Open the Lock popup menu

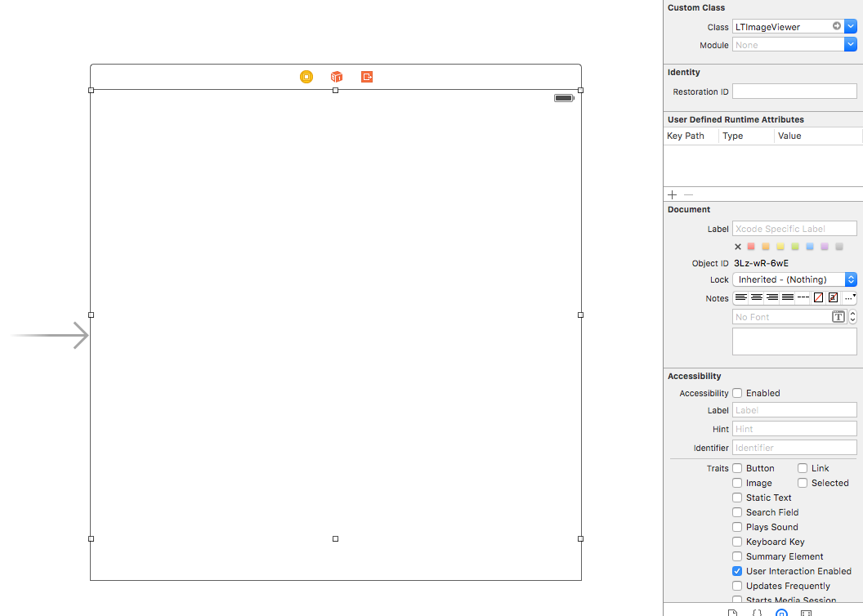point(794,279)
